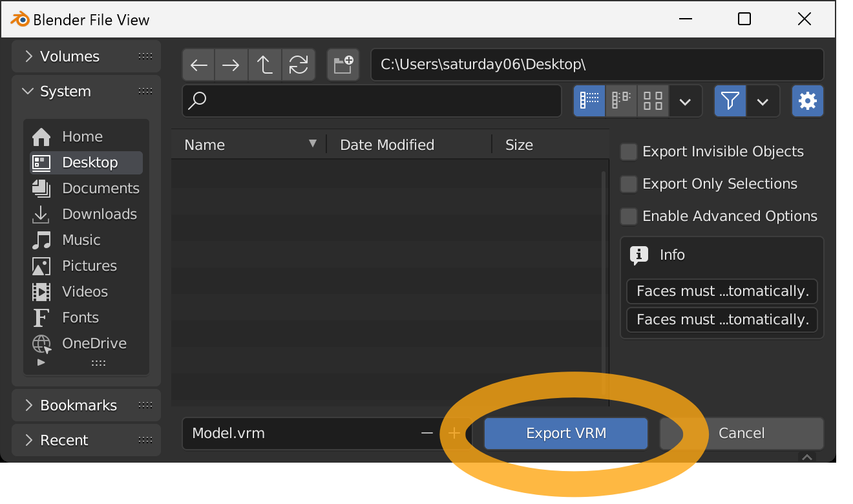Screen dimensions: 853x504
Task: Click the Fonts F icon
Action: (41, 317)
